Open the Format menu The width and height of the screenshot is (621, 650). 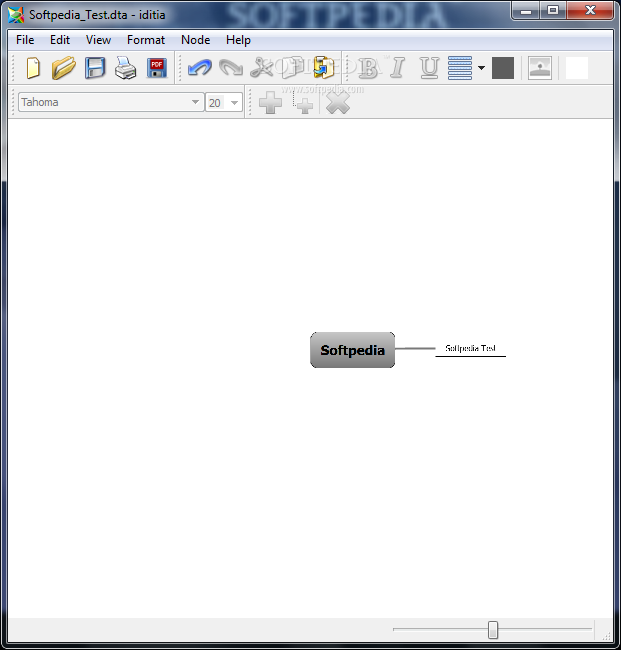pyautogui.click(x=146, y=40)
